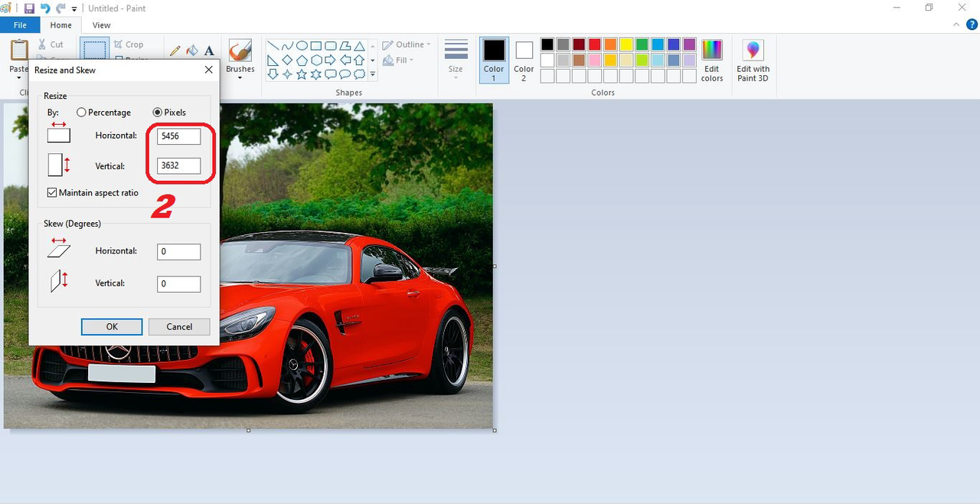Open the Brushes dropdown arrow
This screenshot has height=504, width=980.
pos(240,77)
